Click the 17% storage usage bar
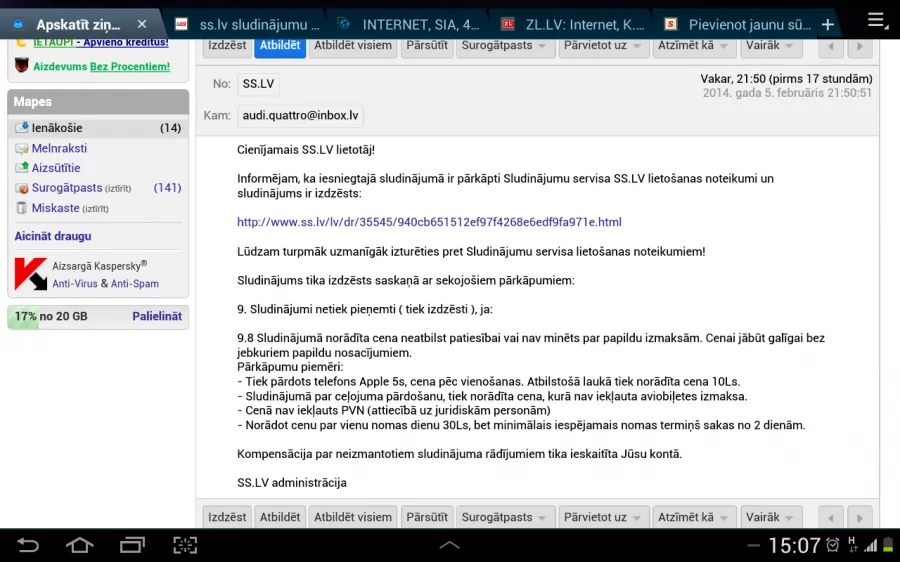900x562 pixels. (x=98, y=317)
